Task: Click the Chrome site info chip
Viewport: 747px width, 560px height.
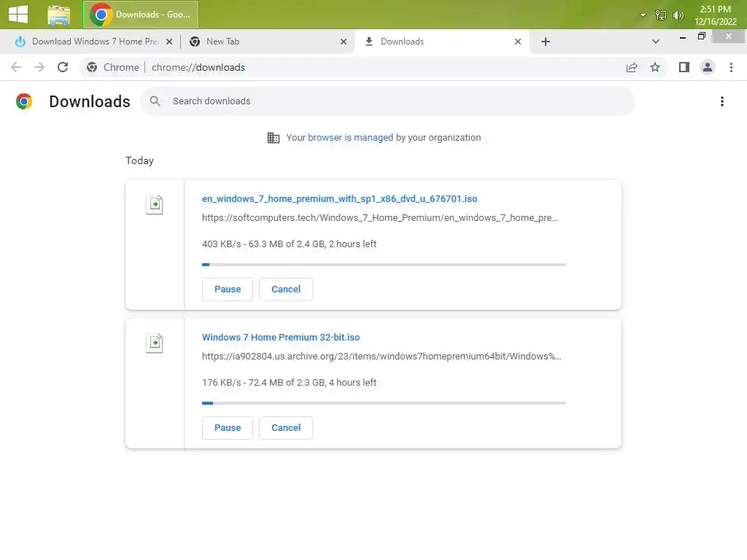Action: click(x=113, y=67)
